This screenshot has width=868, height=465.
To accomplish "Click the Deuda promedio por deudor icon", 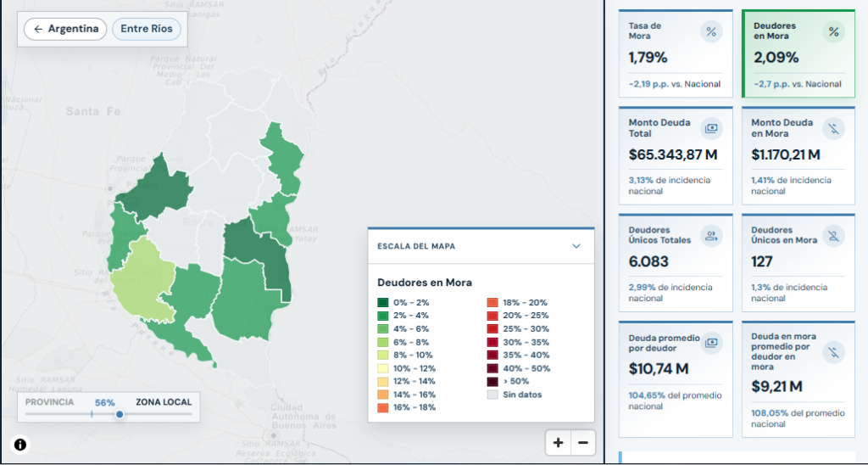I will tap(711, 343).
